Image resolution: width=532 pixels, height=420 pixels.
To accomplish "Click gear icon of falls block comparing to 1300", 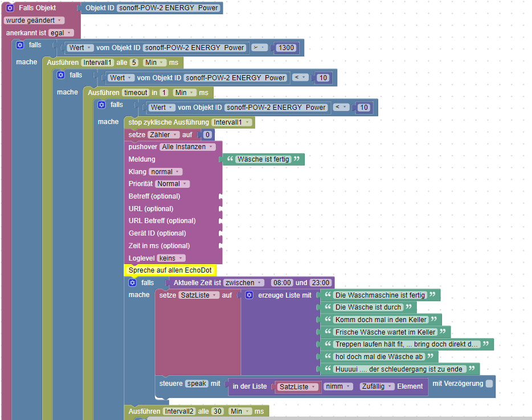I will click(x=20, y=45).
